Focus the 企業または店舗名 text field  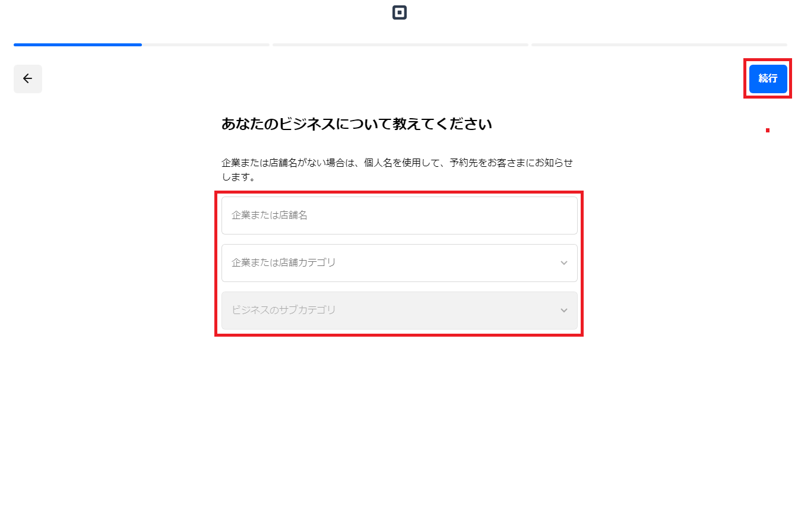pos(399,216)
